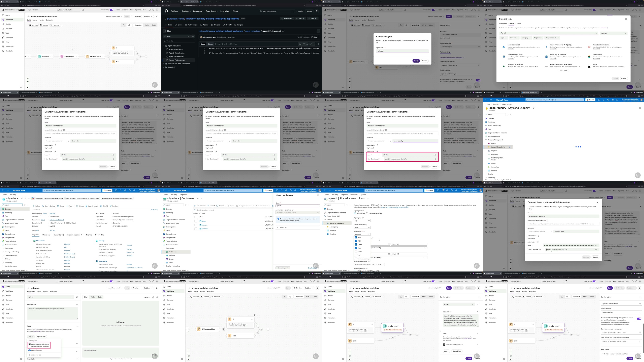Open portal settings gear on the Shared access tokens page

pos(448,190)
